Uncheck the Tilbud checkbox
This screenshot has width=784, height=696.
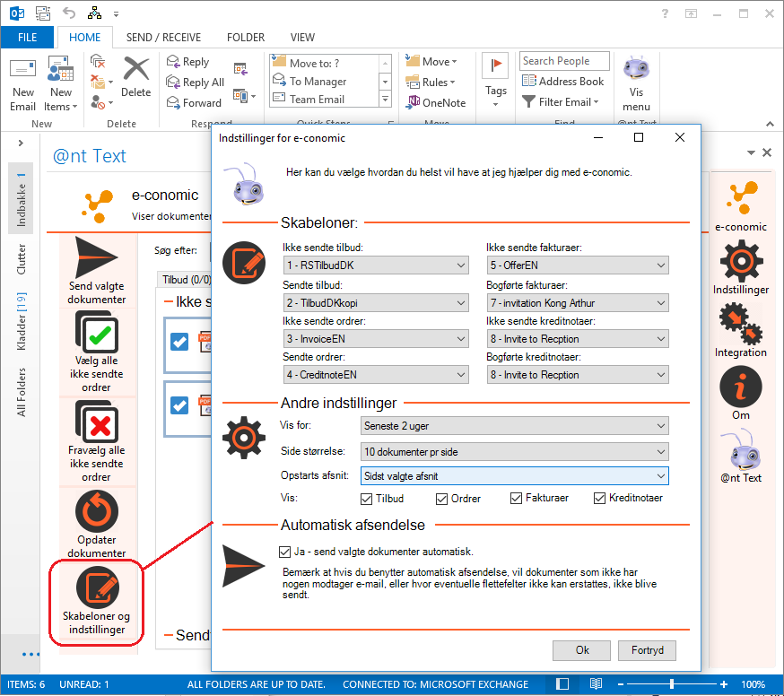click(x=367, y=499)
